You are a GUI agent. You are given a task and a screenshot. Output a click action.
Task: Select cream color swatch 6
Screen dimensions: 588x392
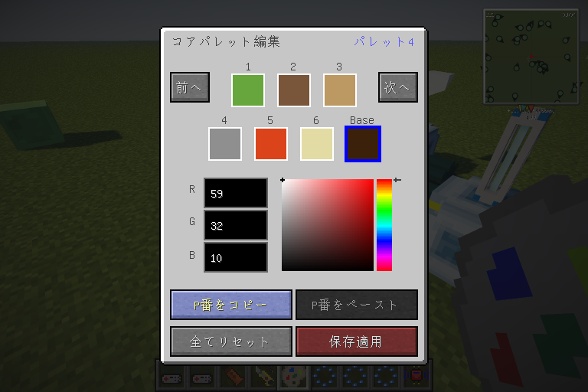(x=317, y=144)
